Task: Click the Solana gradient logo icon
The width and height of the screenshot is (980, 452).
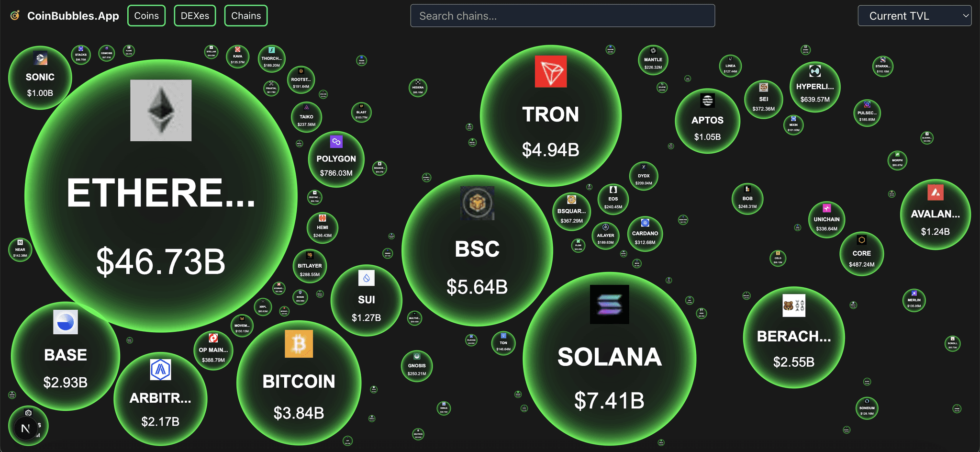Action: tap(610, 305)
